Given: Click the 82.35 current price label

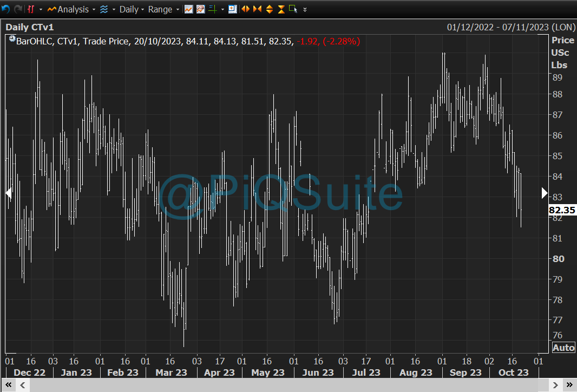Looking at the screenshot, I should pyautogui.click(x=562, y=210).
